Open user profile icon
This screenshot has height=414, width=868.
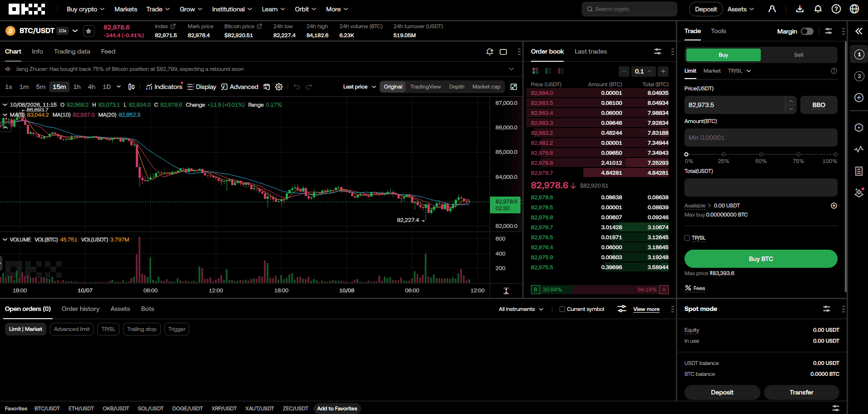(x=772, y=9)
